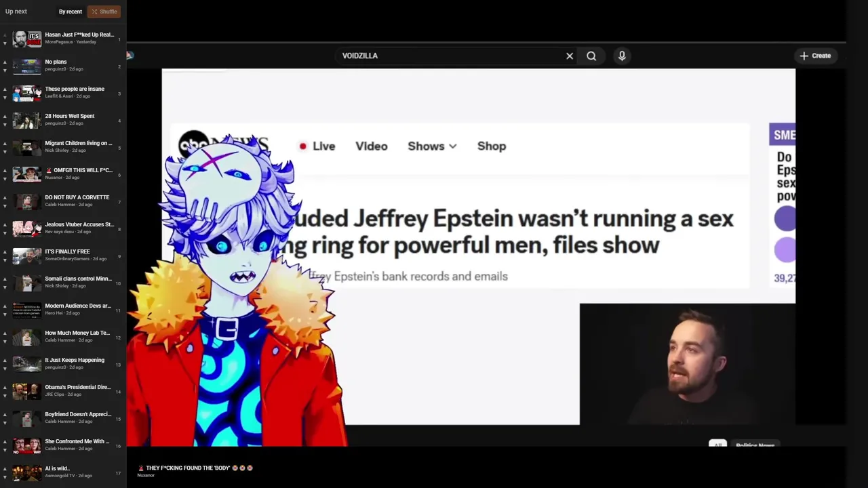The height and width of the screenshot is (488, 868).
Task: Play 'Obama's Presidential Dire' by its title
Action: coord(78,387)
